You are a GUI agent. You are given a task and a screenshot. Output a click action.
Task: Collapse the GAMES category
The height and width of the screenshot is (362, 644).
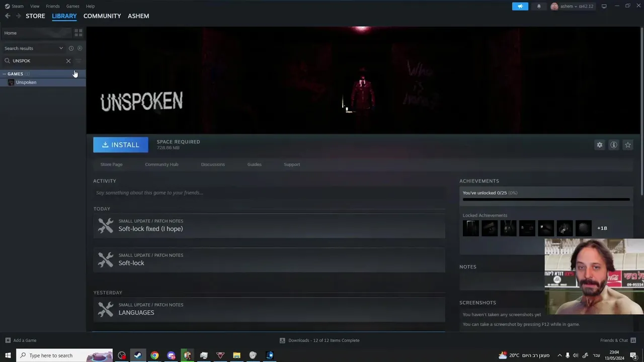[5, 74]
